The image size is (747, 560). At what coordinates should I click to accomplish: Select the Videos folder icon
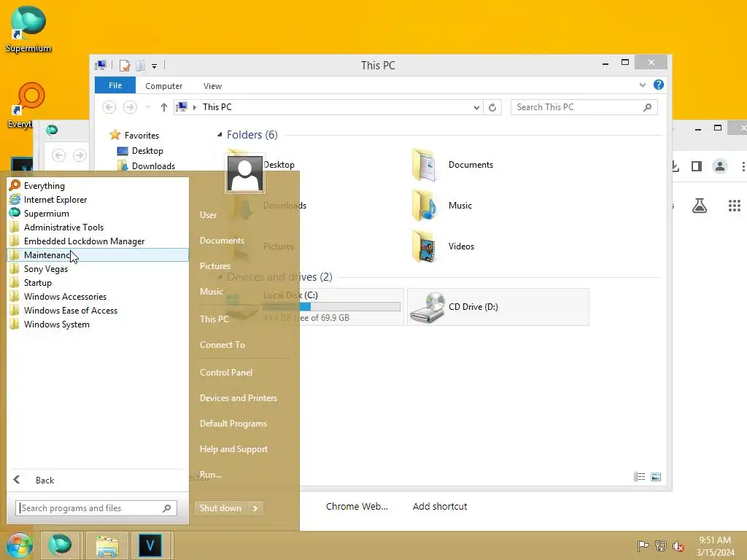424,246
